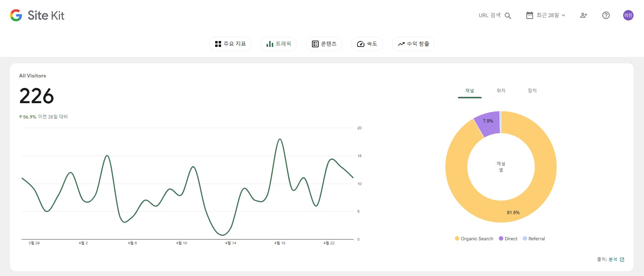Jump to the 속도 section
644x276 pixels.
(x=367, y=44)
